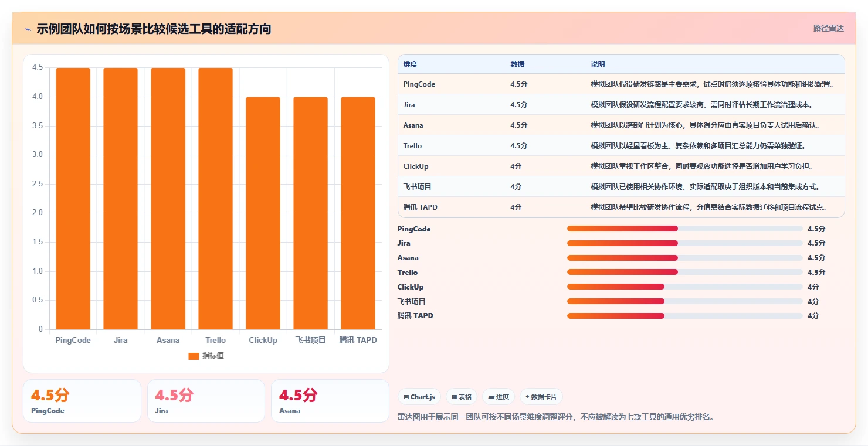This screenshot has height=446, width=868.
Task: Click the description mentioning 实际数据迁移和项目流程试点
Action: coord(708,207)
